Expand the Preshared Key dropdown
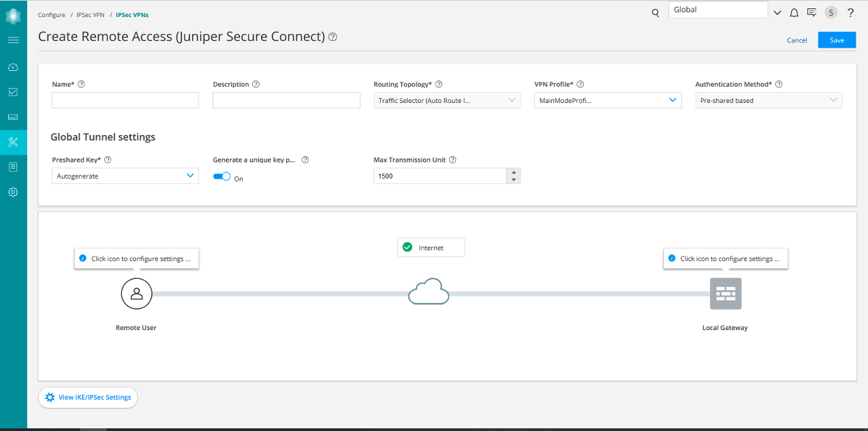Viewport: 868px width, 431px height. 125,176
